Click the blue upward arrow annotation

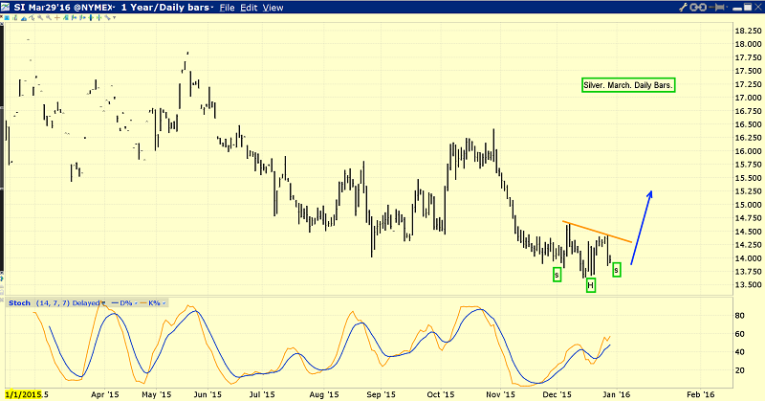[642, 226]
